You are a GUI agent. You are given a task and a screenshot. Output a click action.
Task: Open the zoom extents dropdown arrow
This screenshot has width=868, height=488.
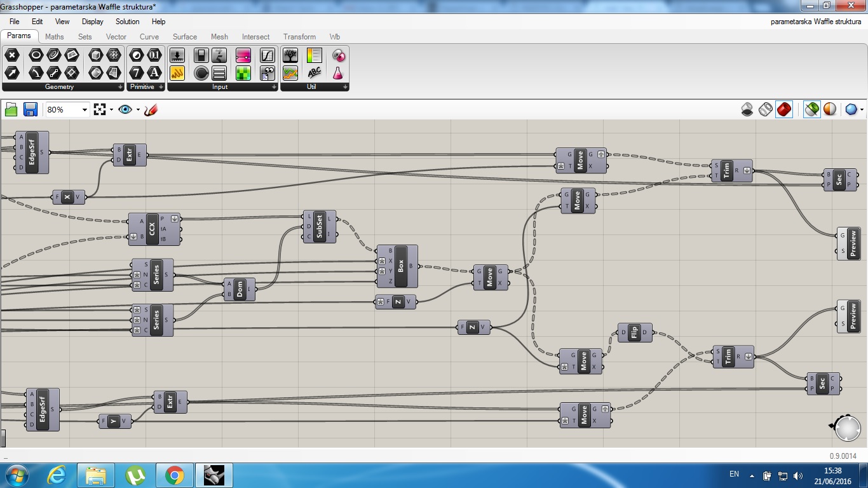tap(112, 110)
